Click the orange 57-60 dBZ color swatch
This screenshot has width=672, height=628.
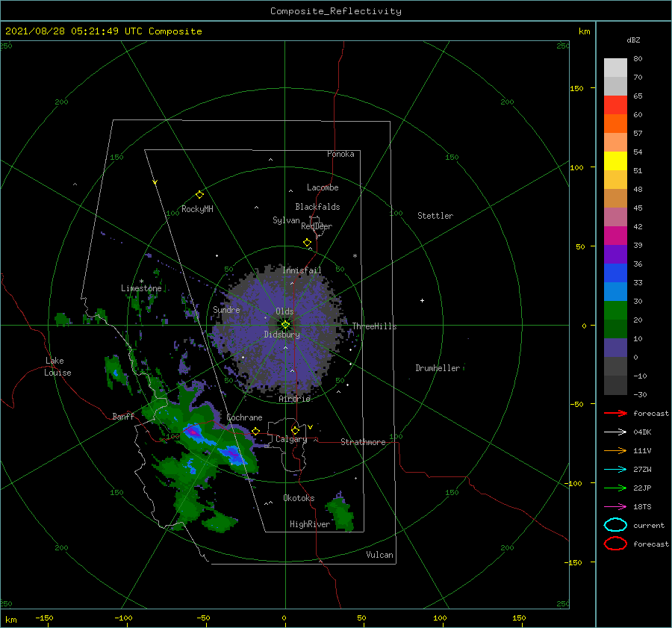(x=615, y=124)
